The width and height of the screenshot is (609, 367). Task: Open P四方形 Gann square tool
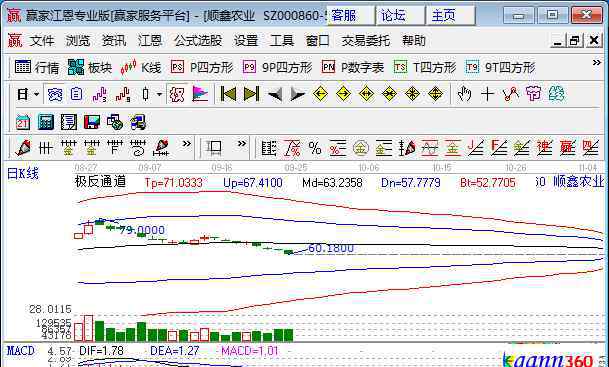point(202,68)
